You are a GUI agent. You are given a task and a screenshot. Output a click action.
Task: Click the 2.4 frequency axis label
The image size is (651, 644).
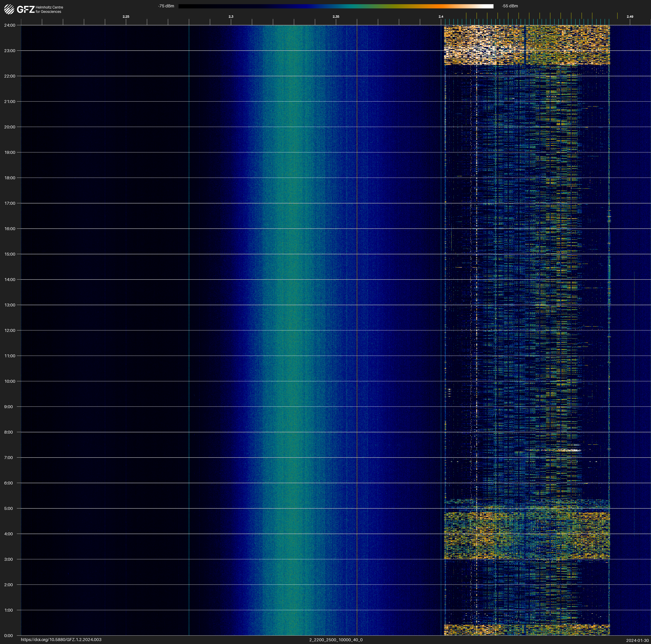click(x=441, y=17)
